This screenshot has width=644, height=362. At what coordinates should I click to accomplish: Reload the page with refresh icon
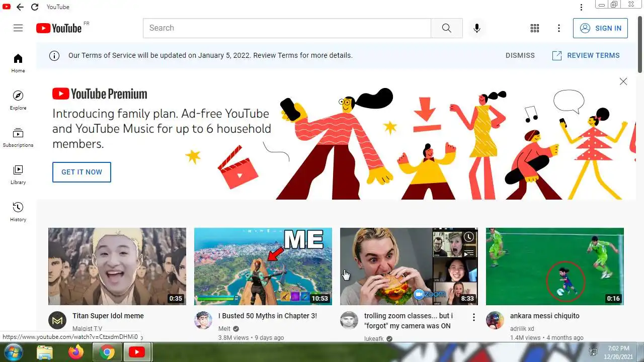click(x=35, y=7)
